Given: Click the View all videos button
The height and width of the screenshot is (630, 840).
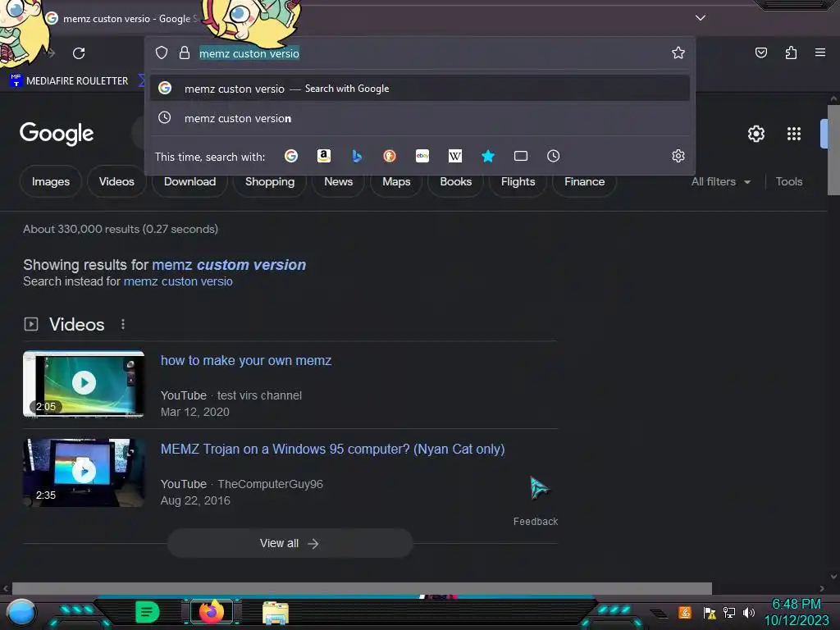Looking at the screenshot, I should (x=290, y=543).
